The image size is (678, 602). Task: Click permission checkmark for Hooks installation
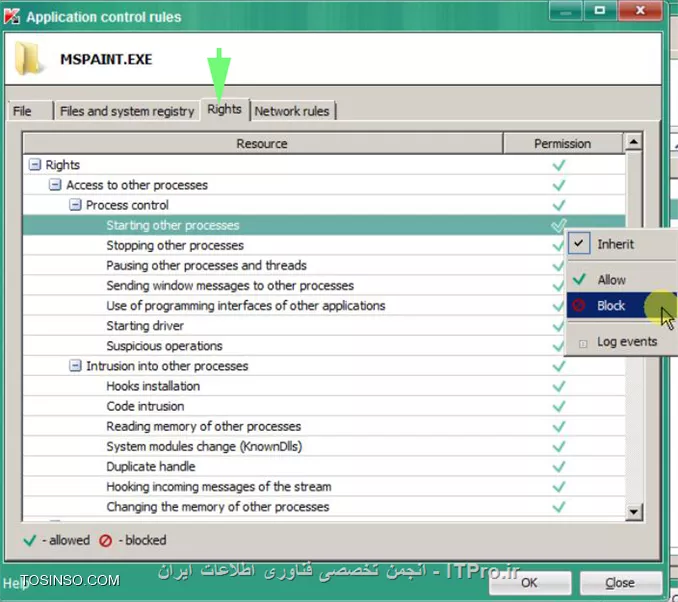[559, 386]
